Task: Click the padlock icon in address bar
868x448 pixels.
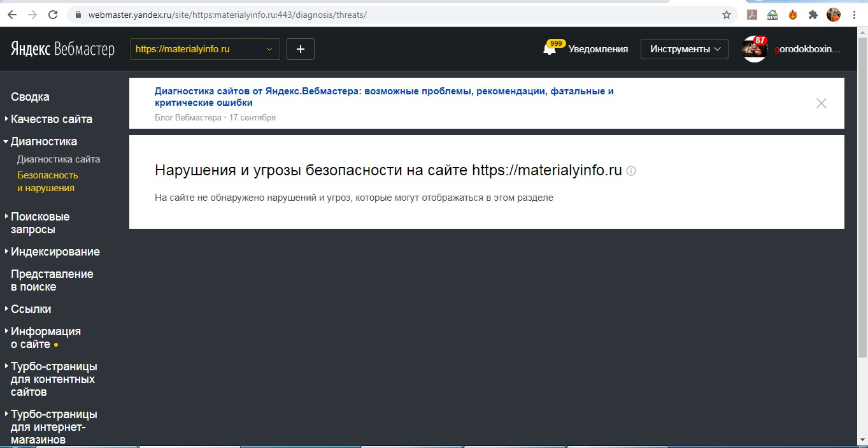Action: 79,15
